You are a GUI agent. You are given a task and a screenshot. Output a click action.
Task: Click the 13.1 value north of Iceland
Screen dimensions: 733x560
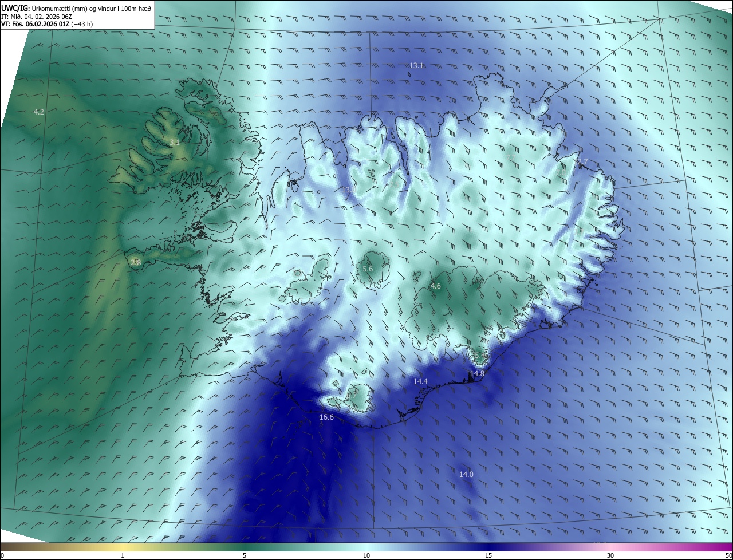click(416, 66)
